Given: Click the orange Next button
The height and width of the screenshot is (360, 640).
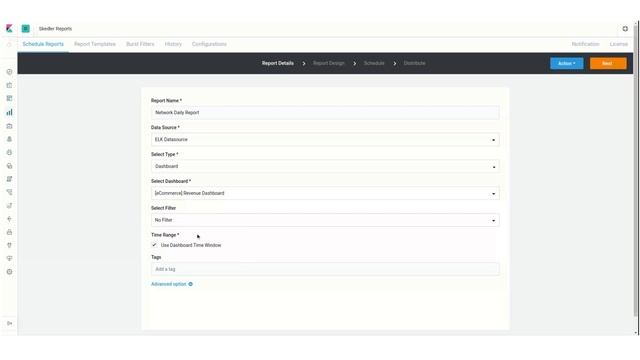Looking at the screenshot, I should click(x=608, y=63).
